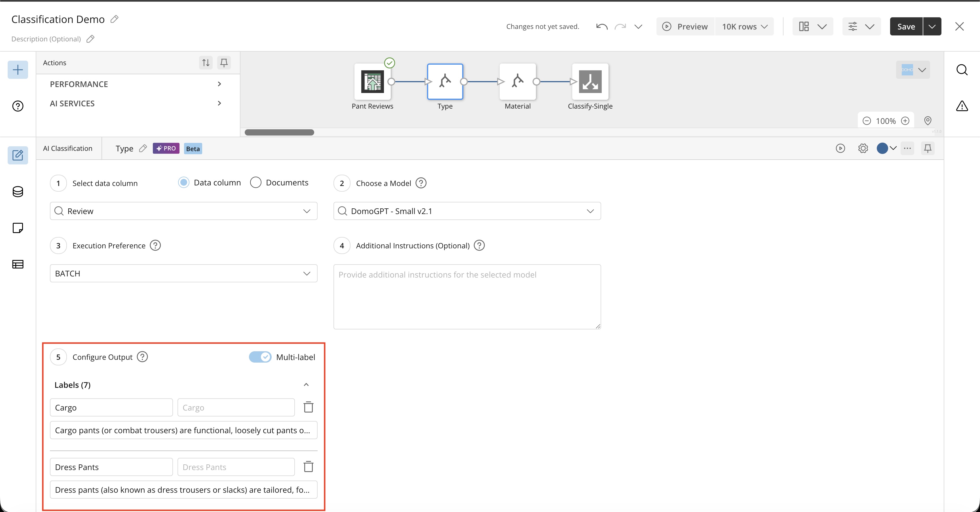Viewport: 980px width, 512px height.
Task: Click the Cargo label name field
Action: pos(111,407)
